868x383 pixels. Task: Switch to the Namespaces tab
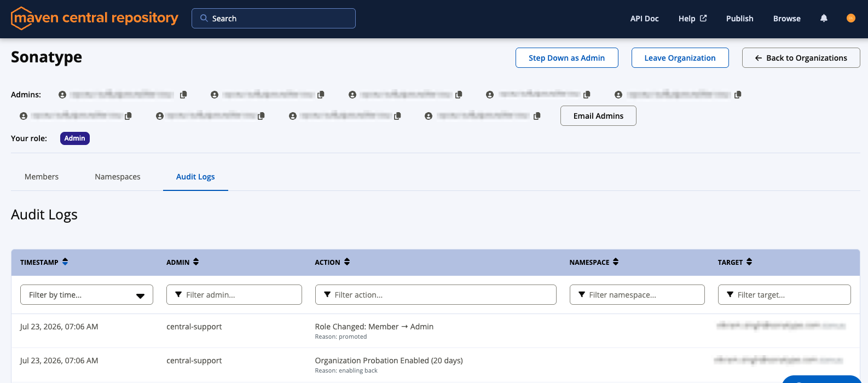click(118, 177)
